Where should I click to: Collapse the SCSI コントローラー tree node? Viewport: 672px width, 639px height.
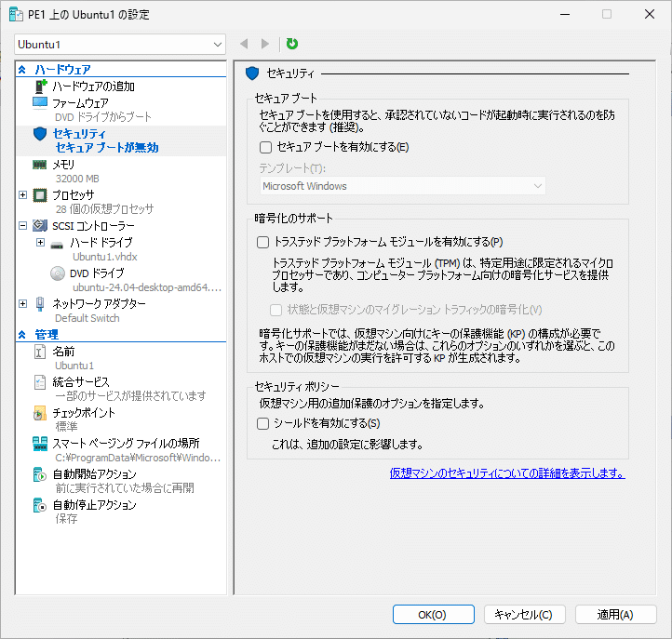[x=22, y=225]
